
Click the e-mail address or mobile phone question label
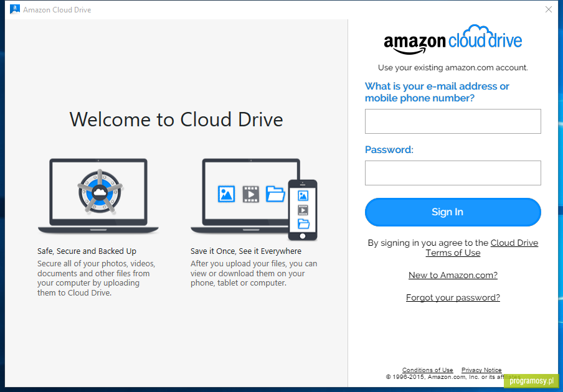[x=437, y=92]
